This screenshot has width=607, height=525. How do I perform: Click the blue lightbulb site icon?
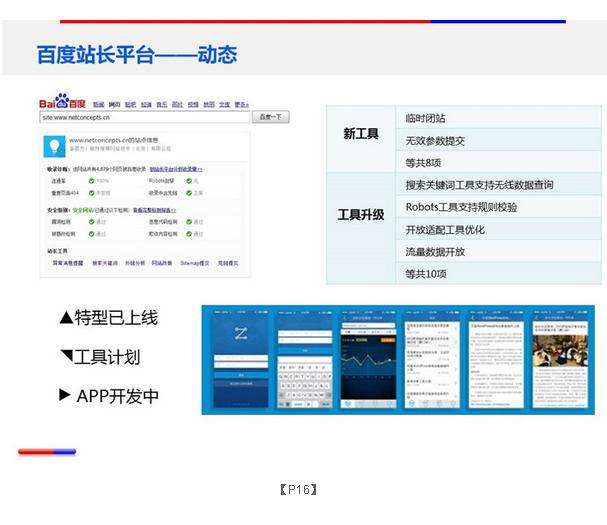pyautogui.click(x=54, y=145)
